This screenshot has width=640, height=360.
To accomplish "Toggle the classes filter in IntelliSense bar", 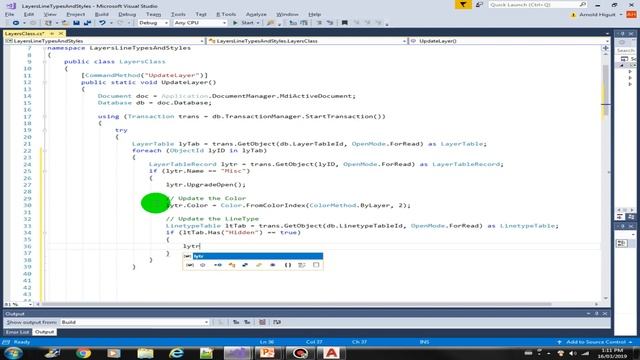I will click(x=232, y=265).
